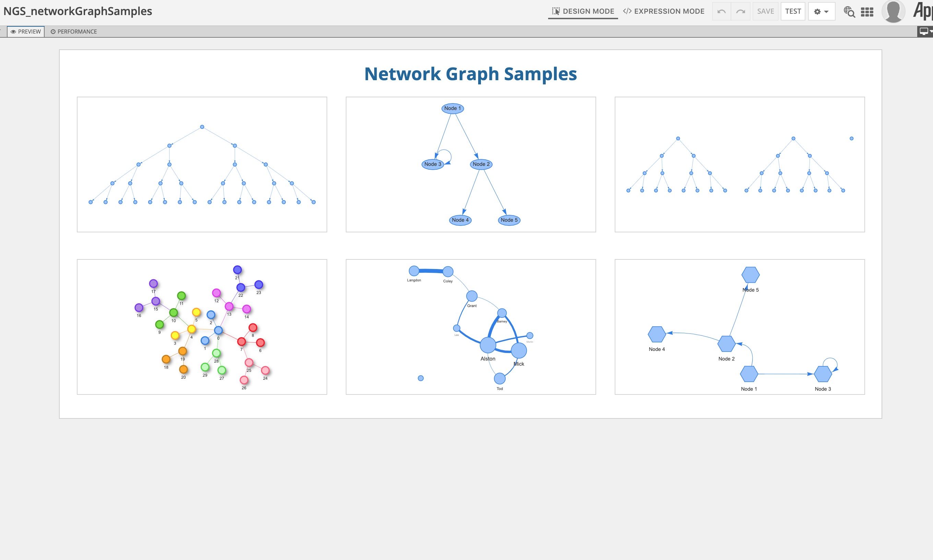The height and width of the screenshot is (560, 933).
Task: Open the apps grid navigation icon
Action: (867, 12)
